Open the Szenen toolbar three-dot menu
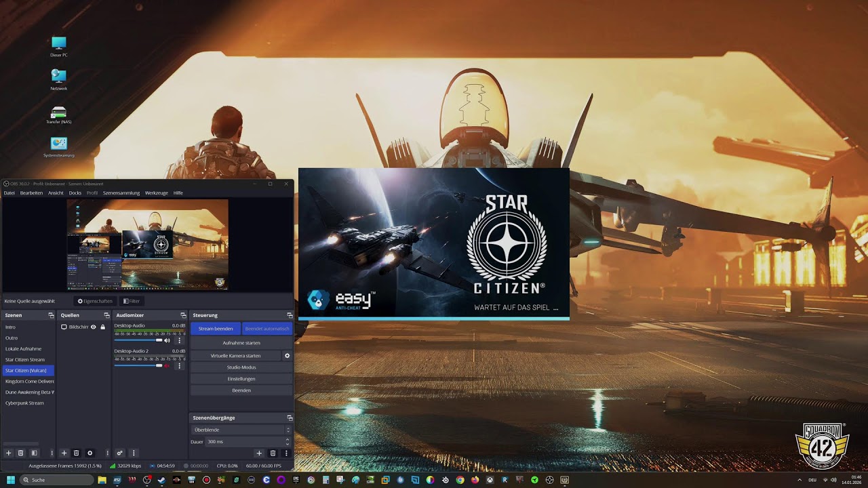Screen dimensions: 868x488 point(52,453)
